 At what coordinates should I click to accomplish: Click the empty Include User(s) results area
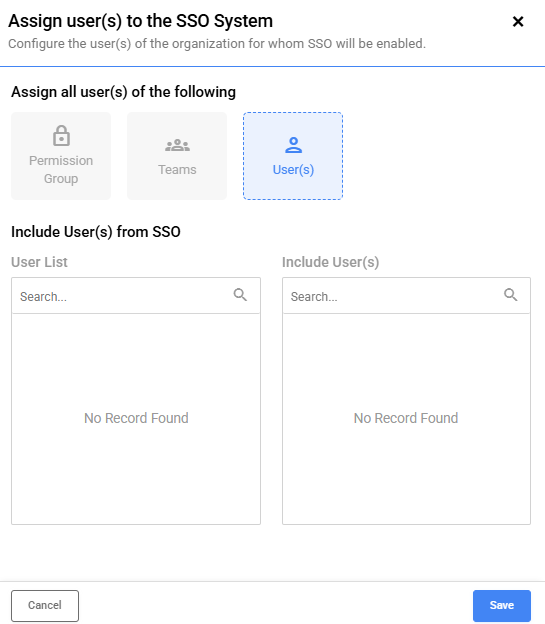click(406, 419)
